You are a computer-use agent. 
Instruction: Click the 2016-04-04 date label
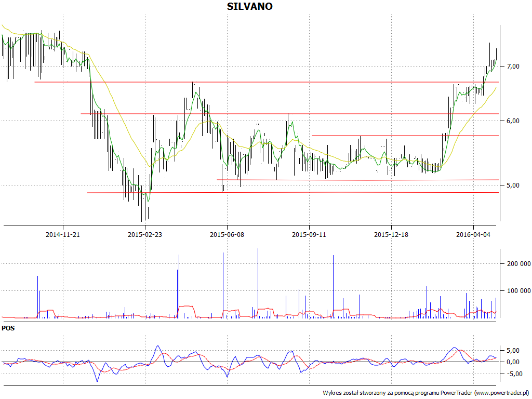[473, 234]
